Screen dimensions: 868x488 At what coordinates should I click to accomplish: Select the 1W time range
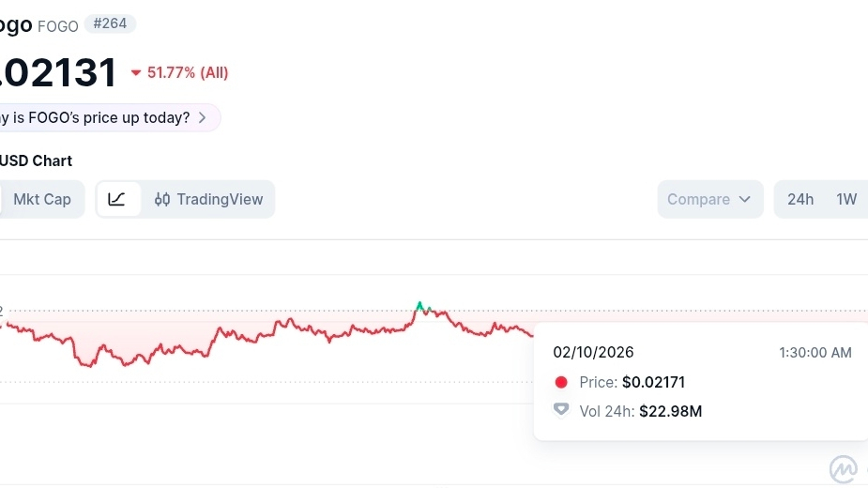(846, 199)
